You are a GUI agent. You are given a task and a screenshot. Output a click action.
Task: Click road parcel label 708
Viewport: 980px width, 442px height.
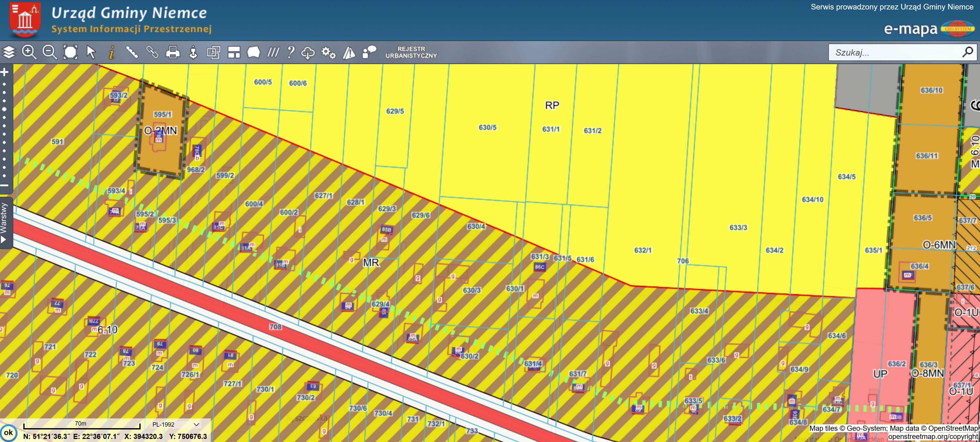click(x=275, y=327)
